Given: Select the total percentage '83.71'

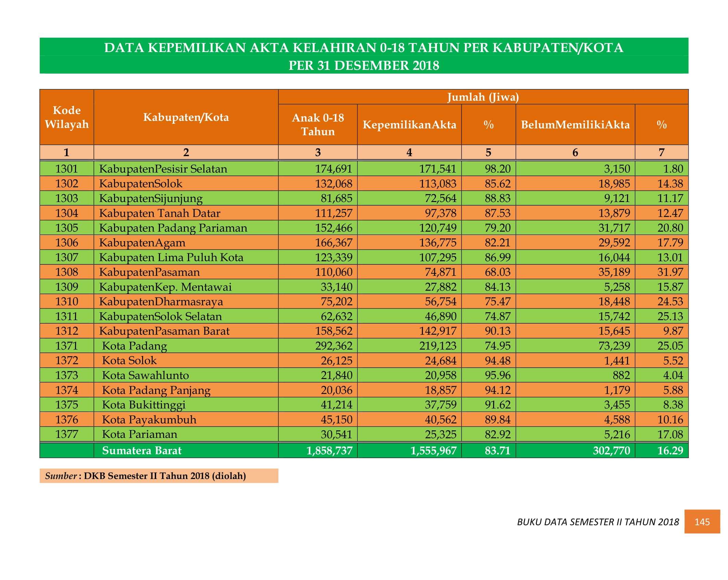Looking at the screenshot, I should tap(498, 450).
